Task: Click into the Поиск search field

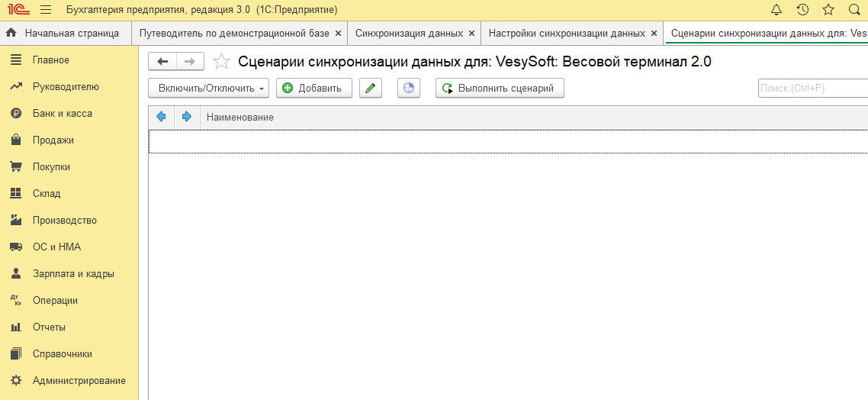Action: pos(812,89)
